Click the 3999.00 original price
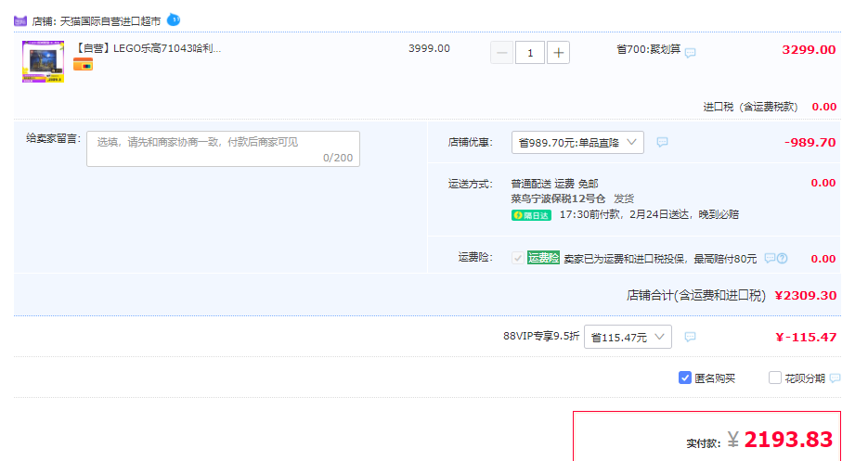Viewport: 868px width, 461px height. (x=429, y=49)
